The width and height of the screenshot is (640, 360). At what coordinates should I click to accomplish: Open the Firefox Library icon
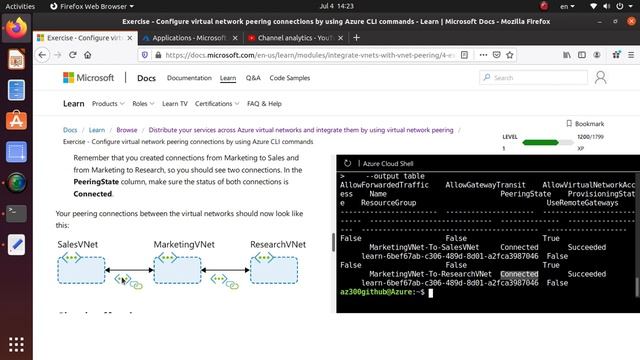[x=567, y=55]
